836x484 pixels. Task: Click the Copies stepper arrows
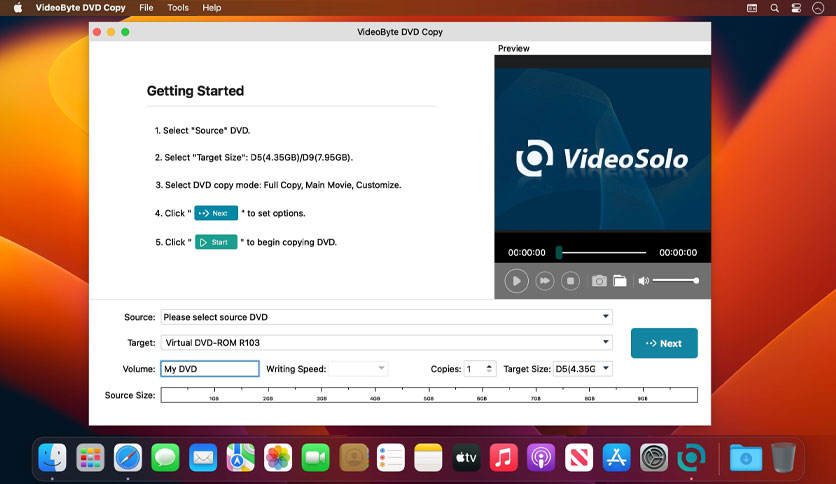(489, 368)
